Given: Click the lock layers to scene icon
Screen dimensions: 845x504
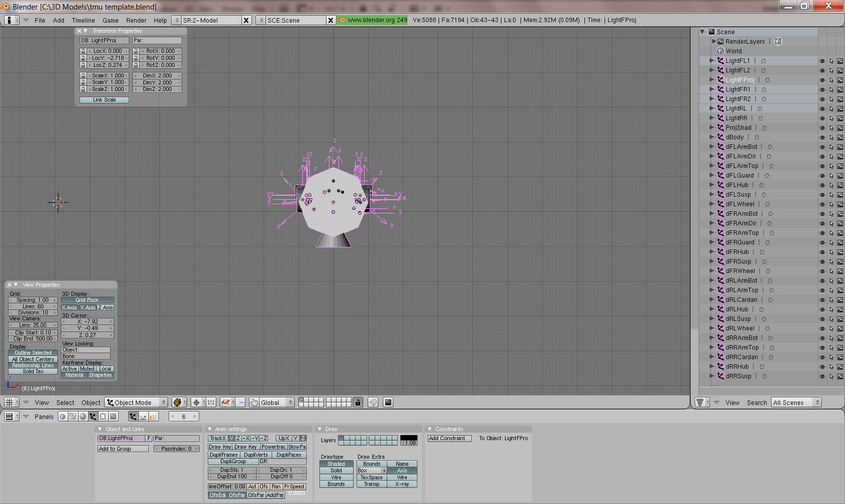Looking at the screenshot, I should (x=358, y=402).
